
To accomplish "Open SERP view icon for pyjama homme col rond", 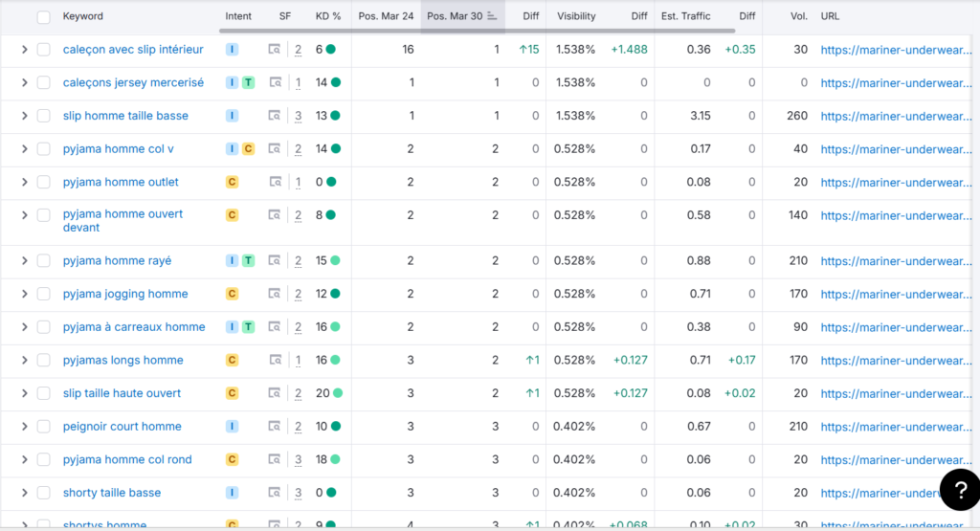I will pos(274,459).
